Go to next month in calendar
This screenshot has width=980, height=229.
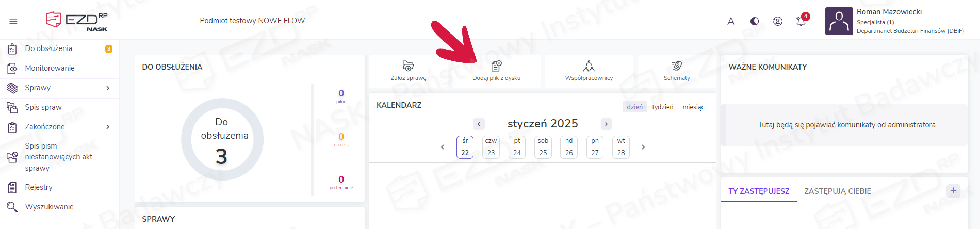[x=607, y=124]
